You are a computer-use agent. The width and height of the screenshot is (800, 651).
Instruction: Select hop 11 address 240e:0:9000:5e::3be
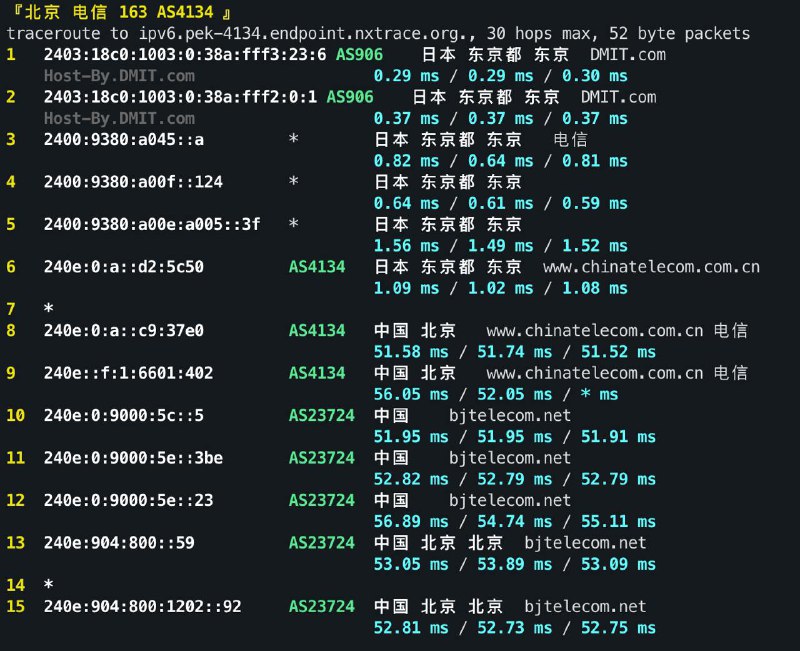point(133,458)
